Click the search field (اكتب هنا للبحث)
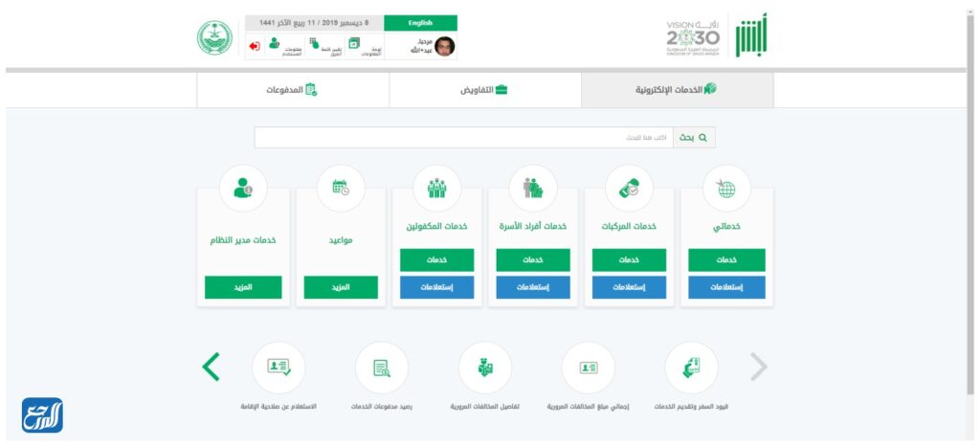This screenshot has width=980, height=447. point(464,138)
